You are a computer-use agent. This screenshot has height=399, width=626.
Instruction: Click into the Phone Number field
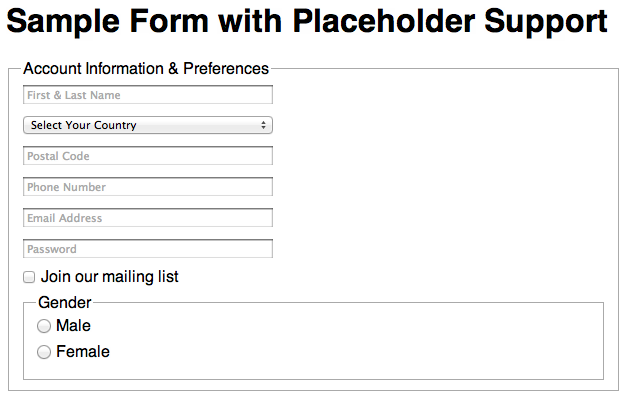pos(148,187)
